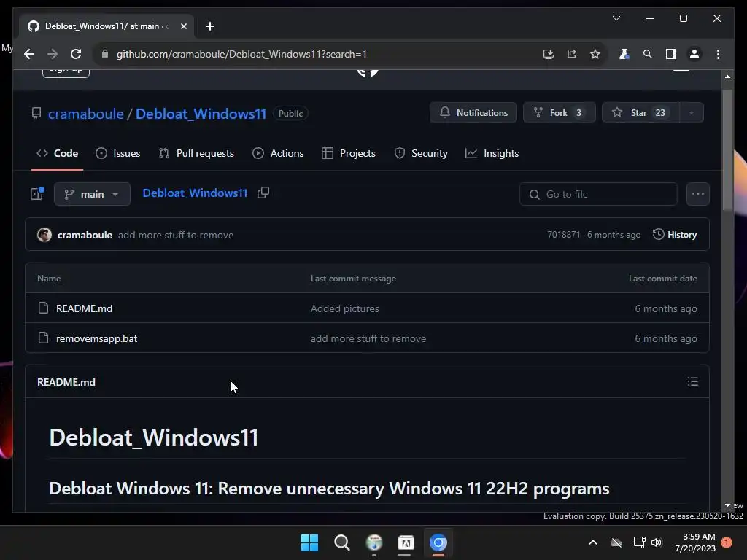Open volume control in system tray
The width and height of the screenshot is (747, 560).
[x=657, y=542]
